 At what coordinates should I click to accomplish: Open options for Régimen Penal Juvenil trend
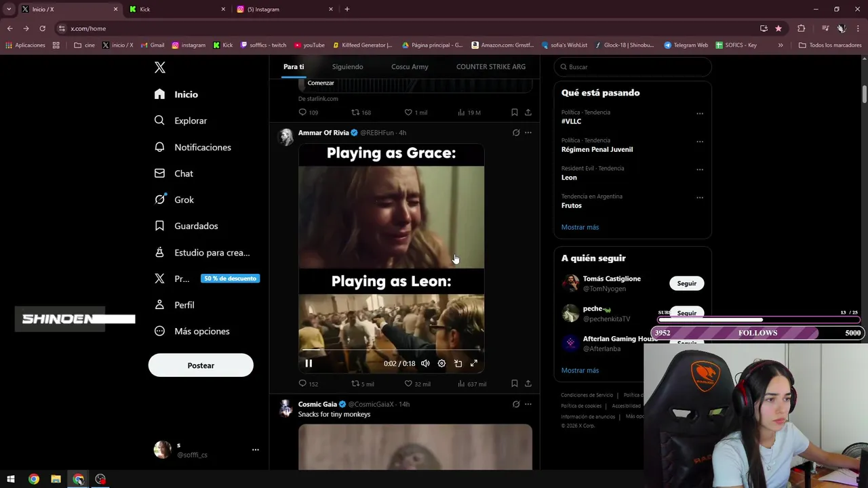pos(700,142)
